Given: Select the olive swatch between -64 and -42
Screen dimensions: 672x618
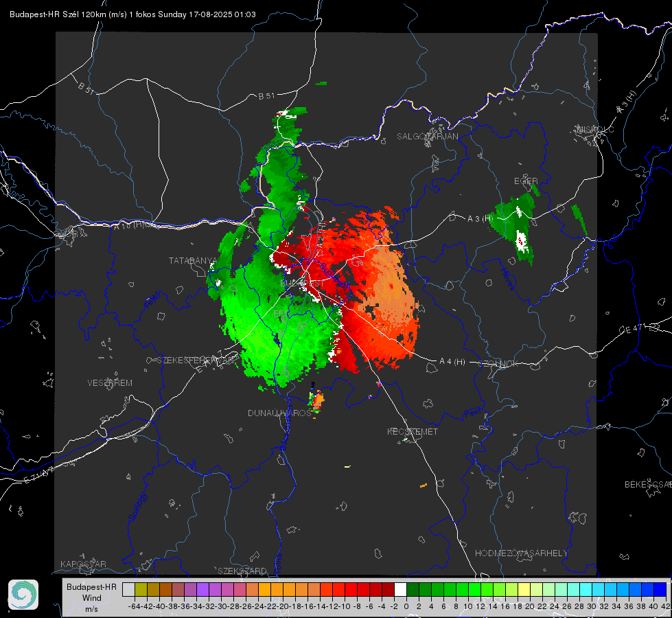Looking at the screenshot, I should [141, 589].
